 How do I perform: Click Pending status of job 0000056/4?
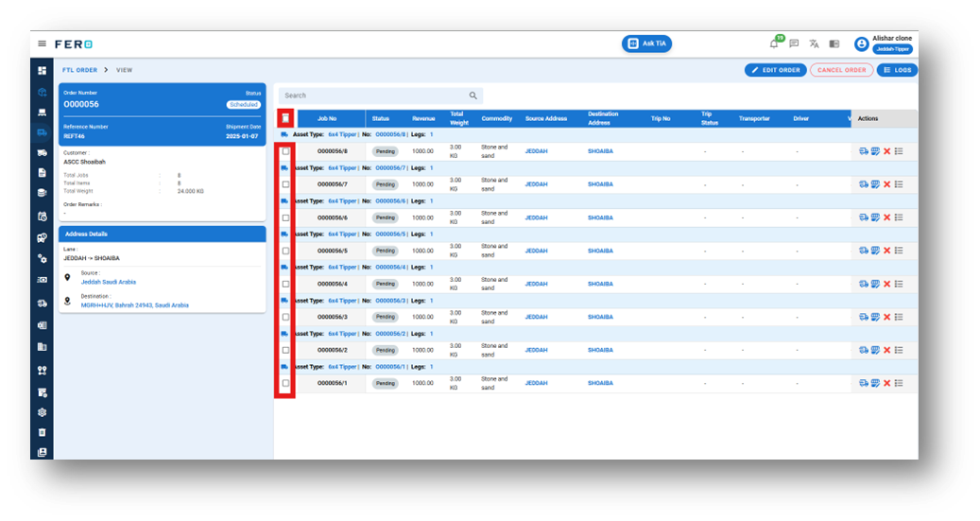pos(386,284)
